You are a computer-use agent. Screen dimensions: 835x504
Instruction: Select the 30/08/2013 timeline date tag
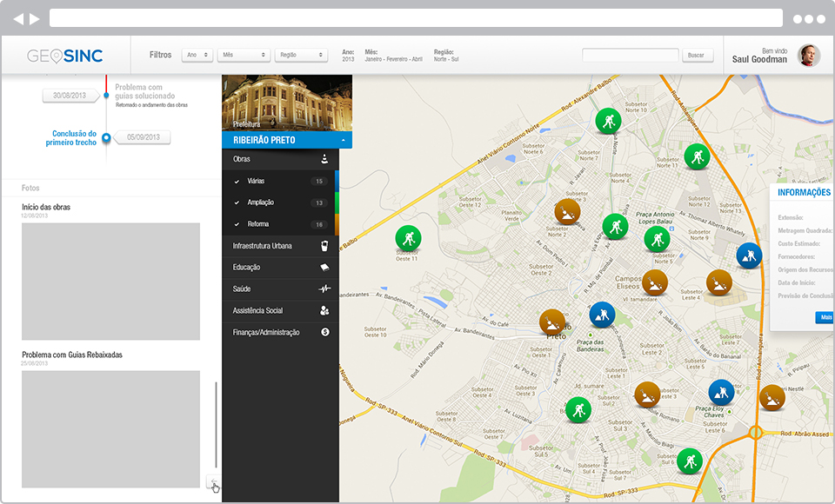pyautogui.click(x=70, y=96)
